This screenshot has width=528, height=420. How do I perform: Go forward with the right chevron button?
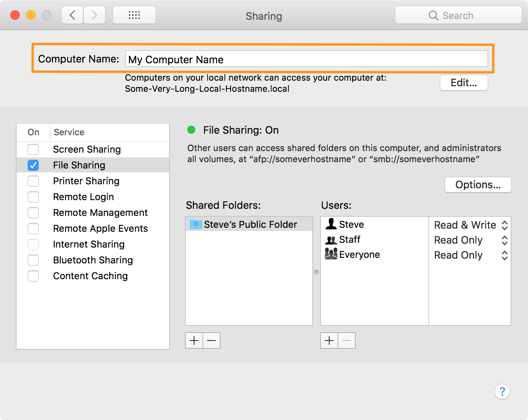click(x=94, y=15)
